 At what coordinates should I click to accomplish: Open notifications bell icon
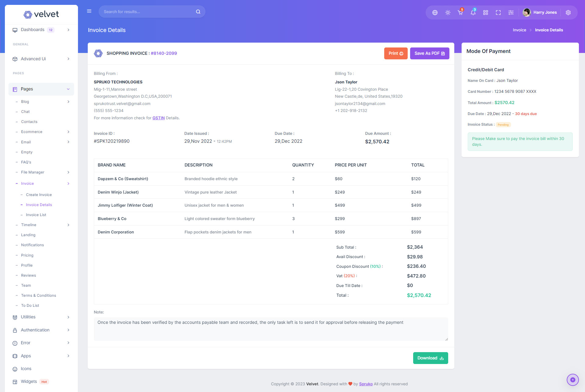(x=473, y=12)
